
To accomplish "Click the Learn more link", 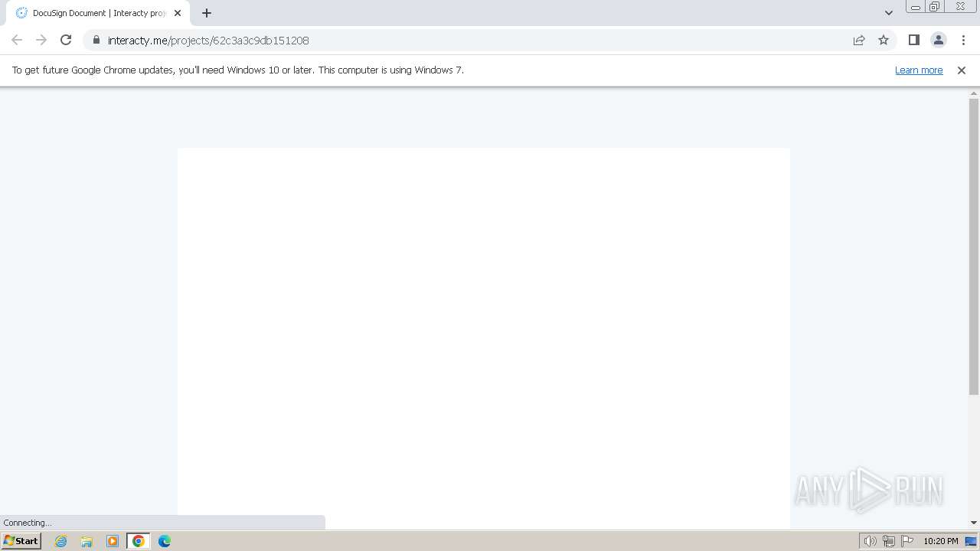I will coord(919,70).
